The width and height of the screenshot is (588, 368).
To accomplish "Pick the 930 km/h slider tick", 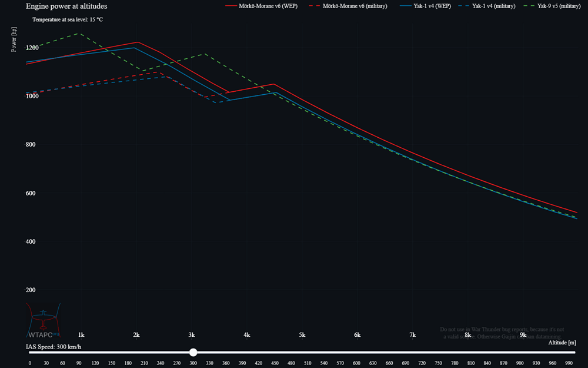I will point(536,363).
